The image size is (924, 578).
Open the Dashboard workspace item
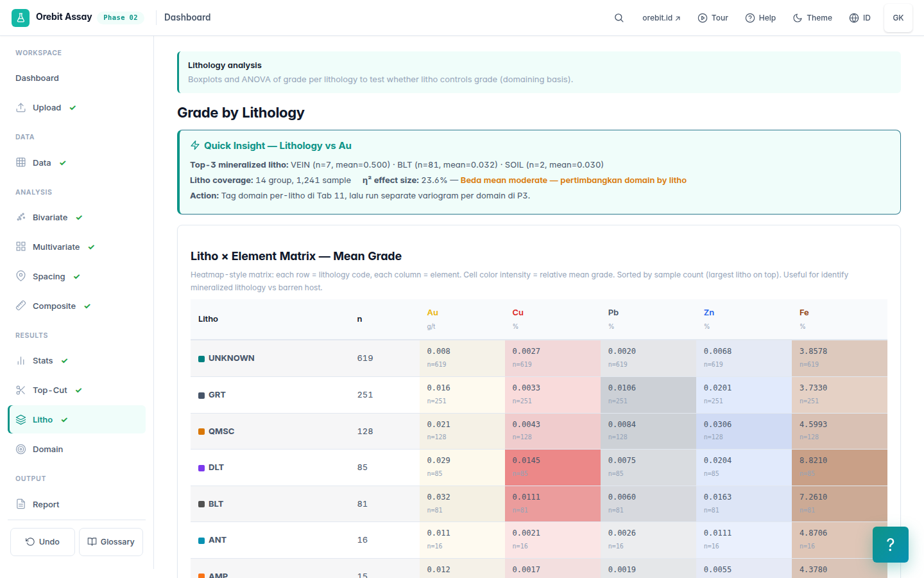tap(76, 78)
